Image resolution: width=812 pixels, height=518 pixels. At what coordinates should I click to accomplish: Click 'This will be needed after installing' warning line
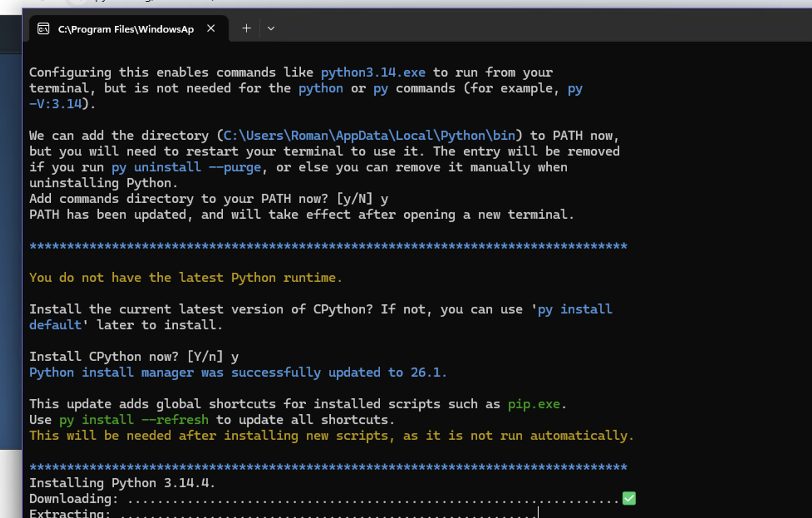[332, 436]
